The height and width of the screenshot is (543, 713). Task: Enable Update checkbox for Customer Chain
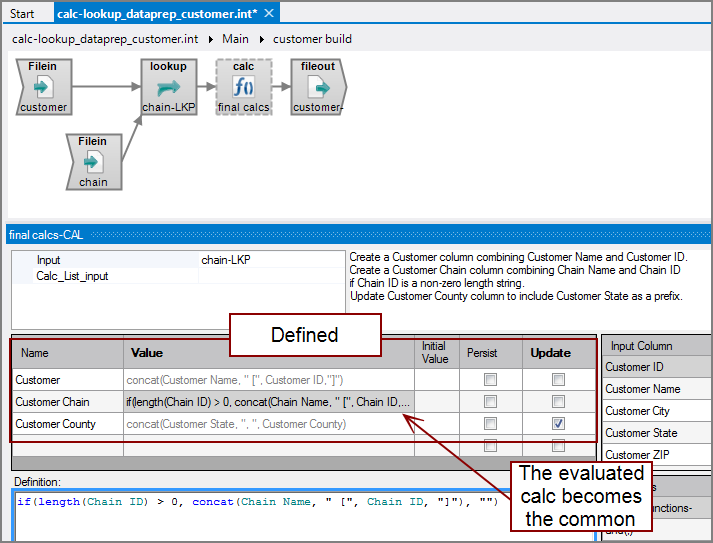(558, 402)
